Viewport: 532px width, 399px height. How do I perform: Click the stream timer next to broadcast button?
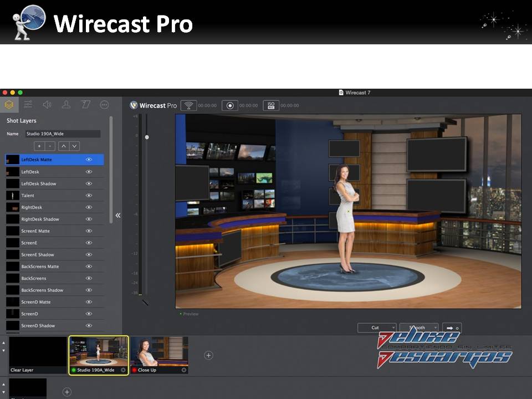tap(207, 105)
